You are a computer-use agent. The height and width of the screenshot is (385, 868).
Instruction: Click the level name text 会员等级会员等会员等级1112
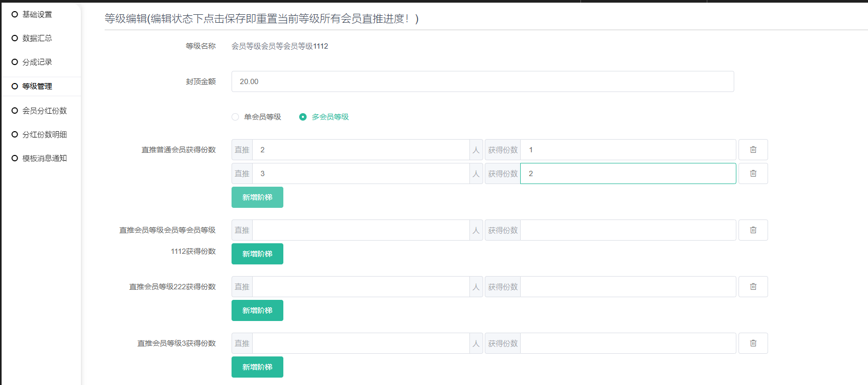point(280,46)
